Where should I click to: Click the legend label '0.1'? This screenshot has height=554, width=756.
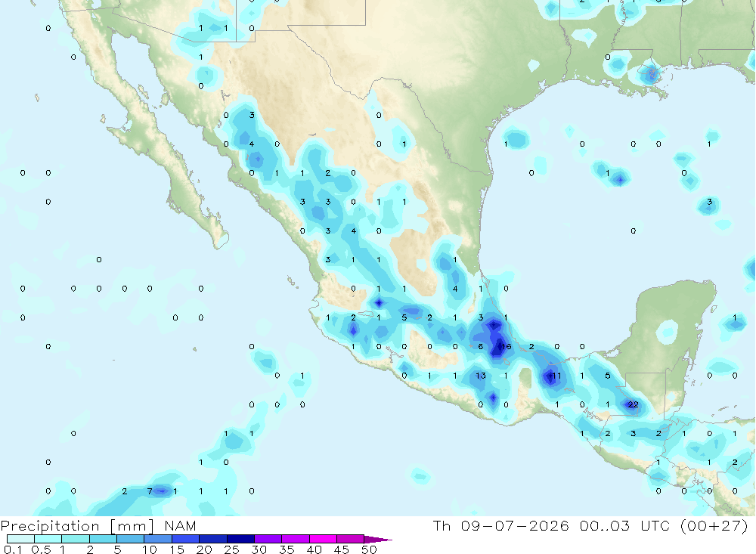(13, 549)
